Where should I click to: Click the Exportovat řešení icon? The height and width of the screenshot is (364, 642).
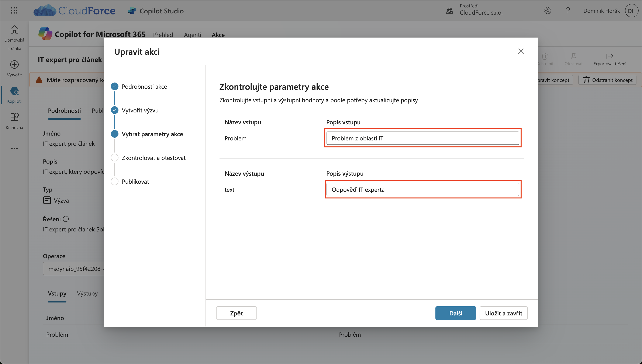(610, 56)
